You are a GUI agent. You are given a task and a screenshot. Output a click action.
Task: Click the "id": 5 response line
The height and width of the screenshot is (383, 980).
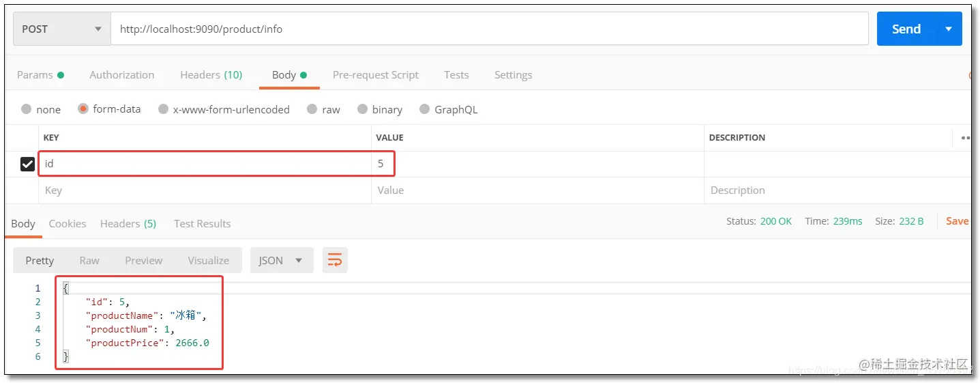tap(108, 302)
